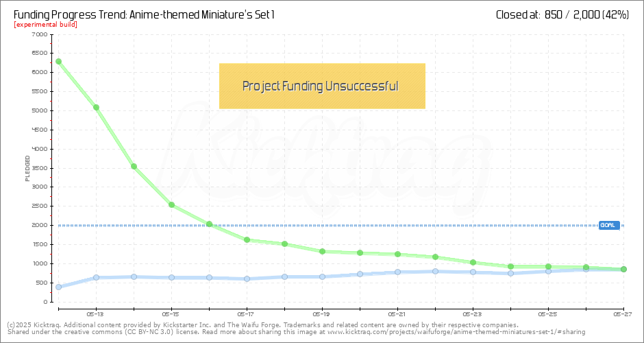Click the Closed at 850 / 2,000 status text
The width and height of the screenshot is (644, 343).
(x=562, y=14)
